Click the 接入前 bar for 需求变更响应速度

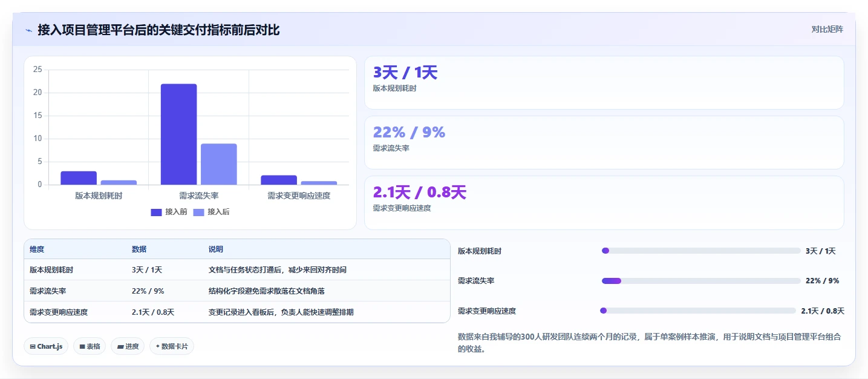(279, 180)
